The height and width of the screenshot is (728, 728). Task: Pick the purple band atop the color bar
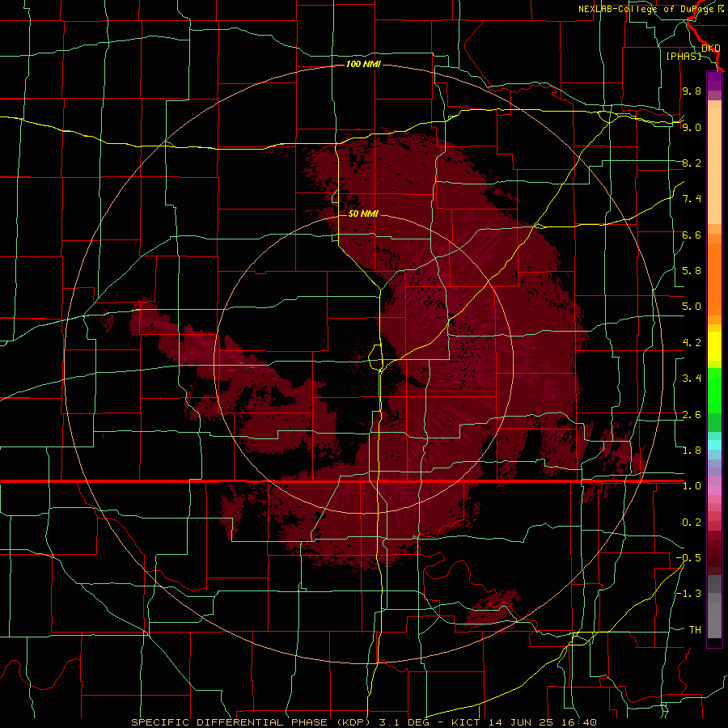click(714, 82)
